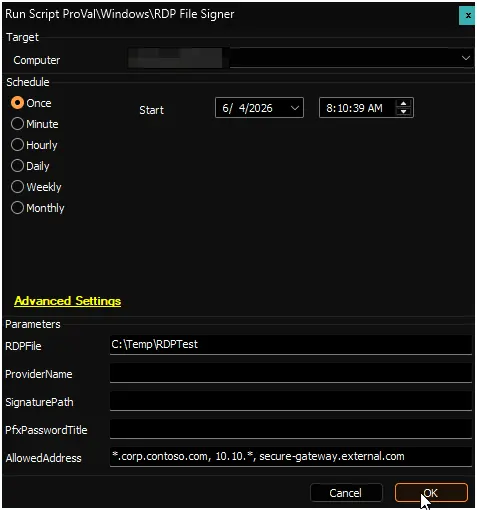The width and height of the screenshot is (477, 510).
Task: Open the Advanced Settings link
Action: [x=68, y=301]
